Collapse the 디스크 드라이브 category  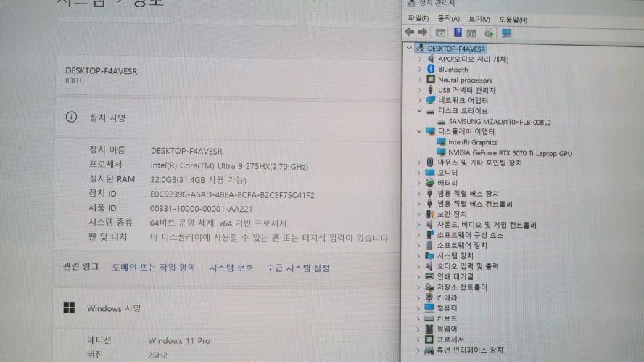coord(419,110)
